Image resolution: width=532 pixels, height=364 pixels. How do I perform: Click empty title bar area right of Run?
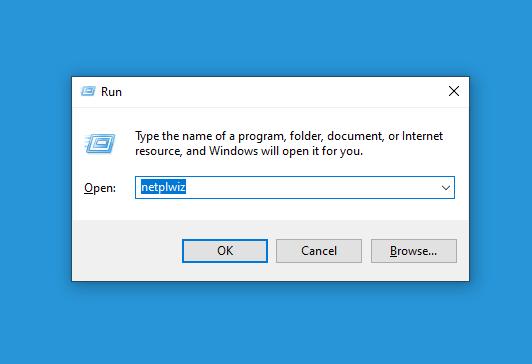(282, 92)
